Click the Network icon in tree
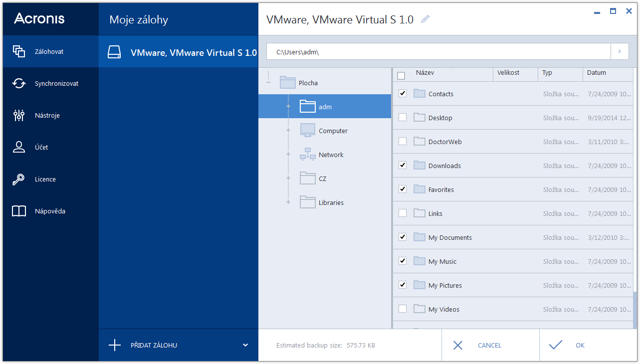 coord(308,154)
